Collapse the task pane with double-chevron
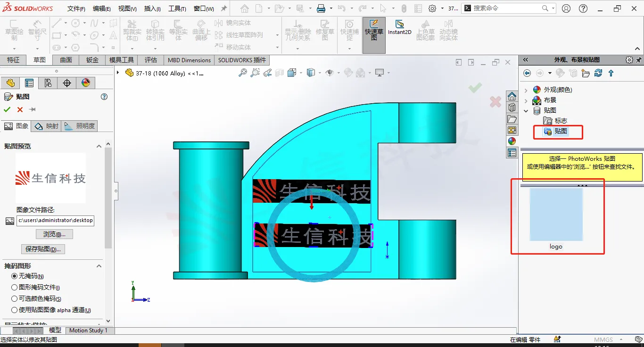The height and width of the screenshot is (347, 644). [x=525, y=60]
